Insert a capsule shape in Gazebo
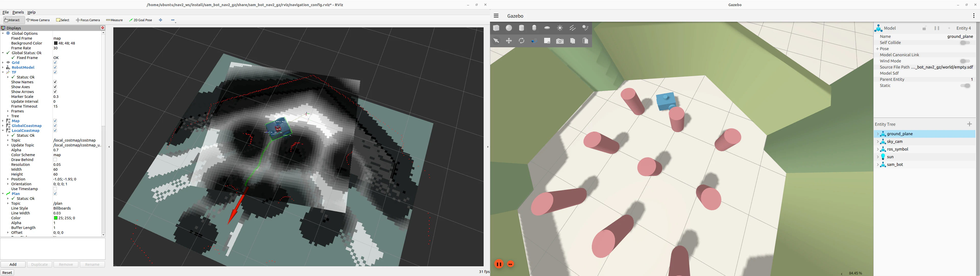980x276 pixels. tap(534, 28)
